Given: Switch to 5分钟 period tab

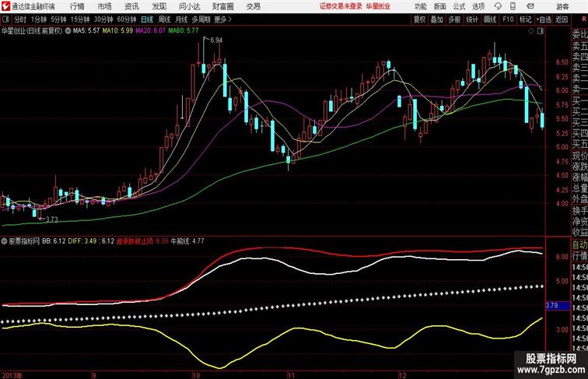Looking at the screenshot, I should pos(58,19).
